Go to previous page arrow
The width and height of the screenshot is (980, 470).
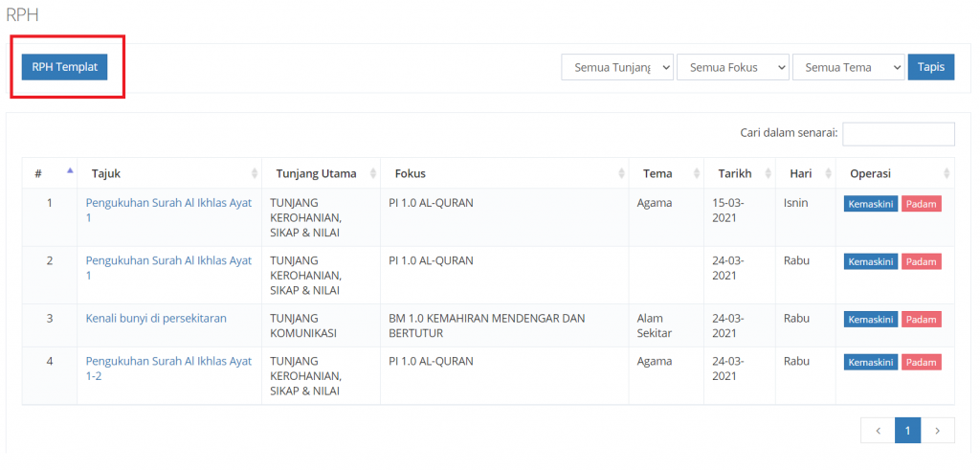(878, 432)
